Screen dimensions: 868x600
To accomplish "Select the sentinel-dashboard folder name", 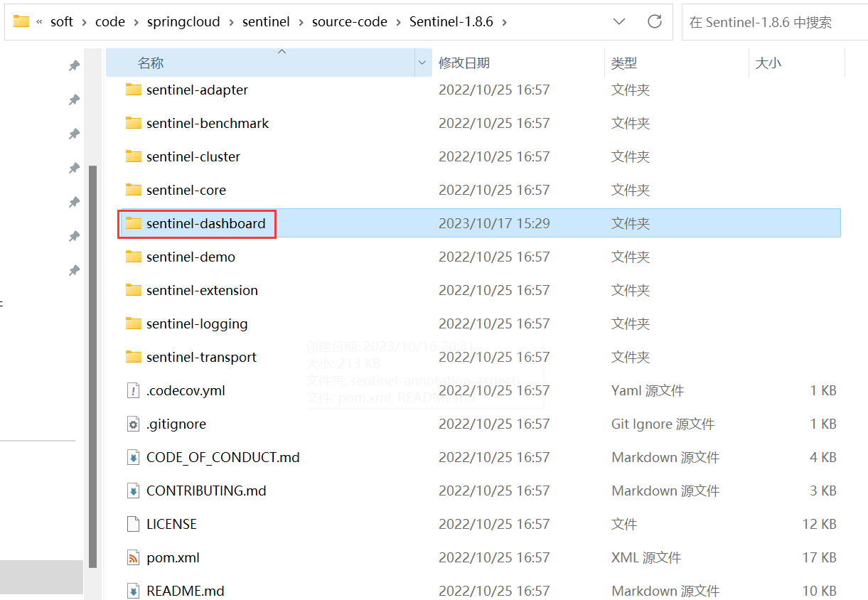I will pyautogui.click(x=205, y=223).
